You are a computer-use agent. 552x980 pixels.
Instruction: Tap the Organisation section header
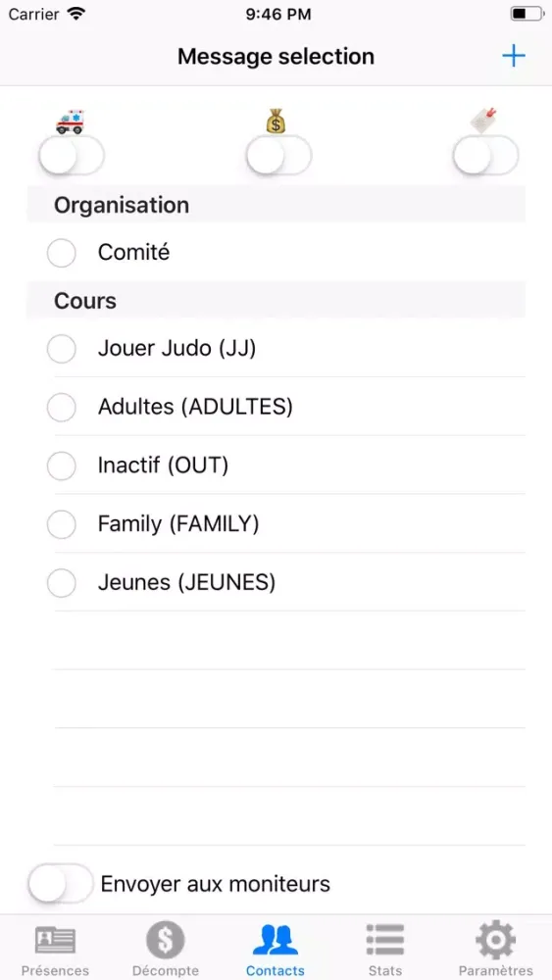(276, 205)
